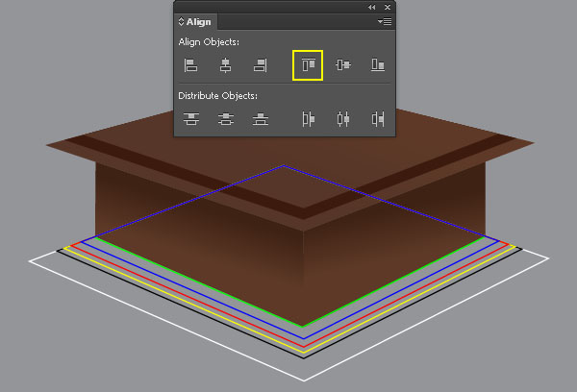
Task: Close the Align panel
Action: tap(388, 7)
